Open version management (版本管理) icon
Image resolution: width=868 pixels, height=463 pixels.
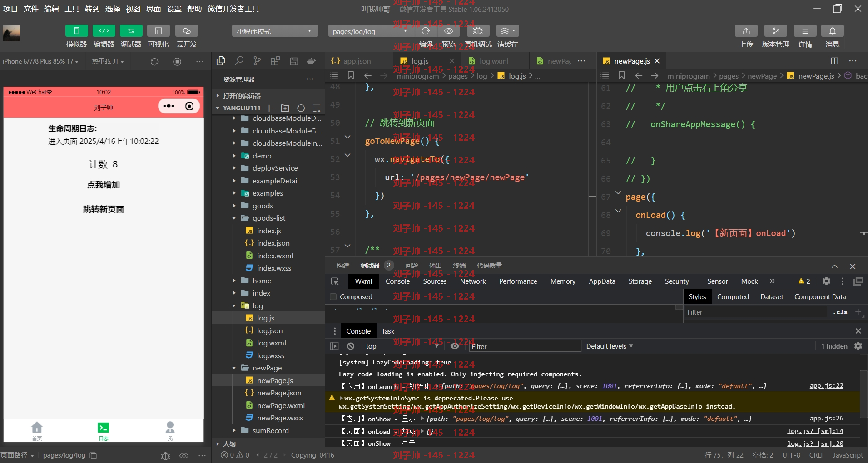[775, 31]
